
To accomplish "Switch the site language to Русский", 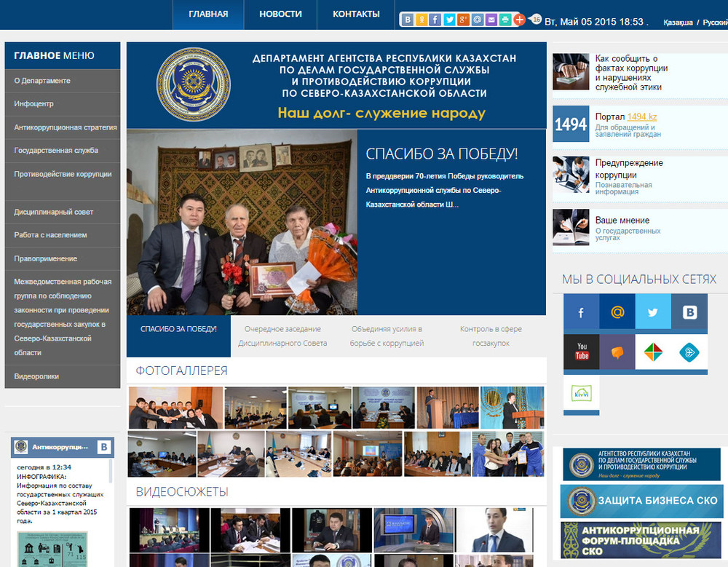I will pyautogui.click(x=715, y=23).
